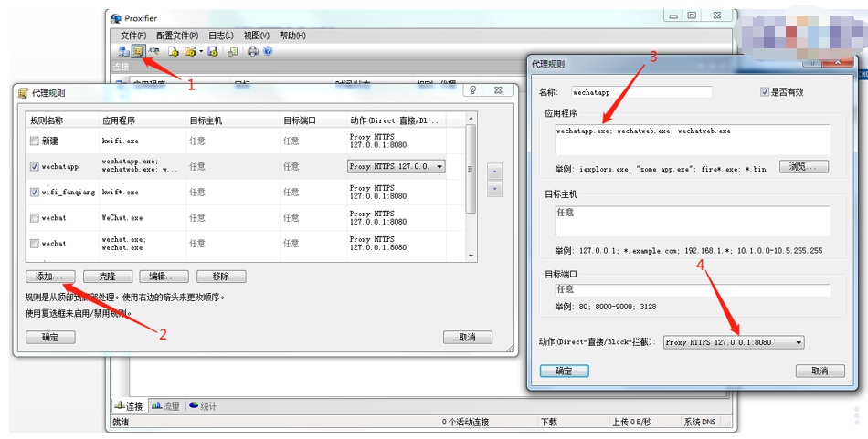Select the wifi_fanqiang rule name

coord(69,193)
